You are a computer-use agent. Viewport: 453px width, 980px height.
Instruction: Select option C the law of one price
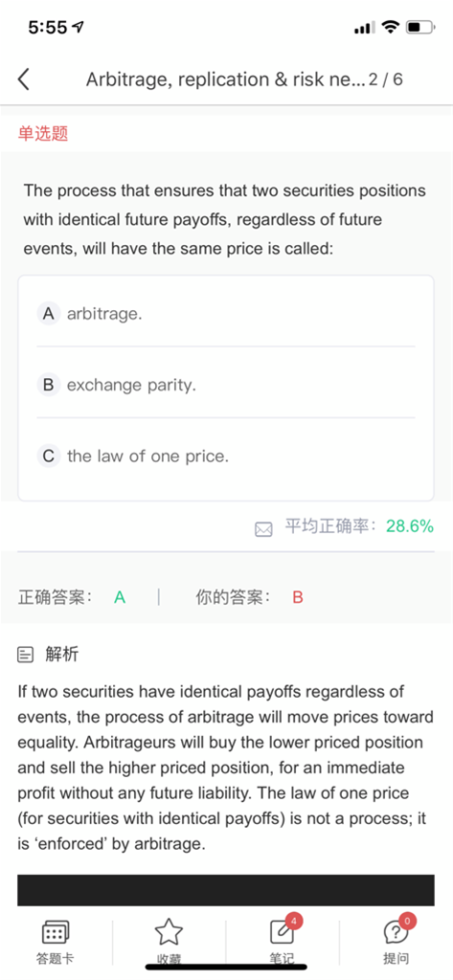pos(226,457)
